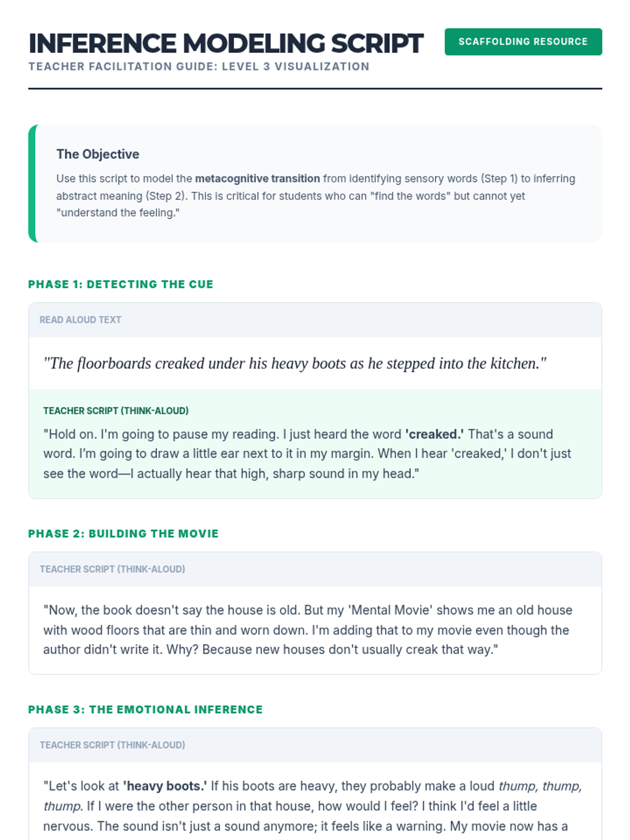Screen dimensions: 630x840
Task: Click the Scaffolding Resource badge
Action: (523, 41)
